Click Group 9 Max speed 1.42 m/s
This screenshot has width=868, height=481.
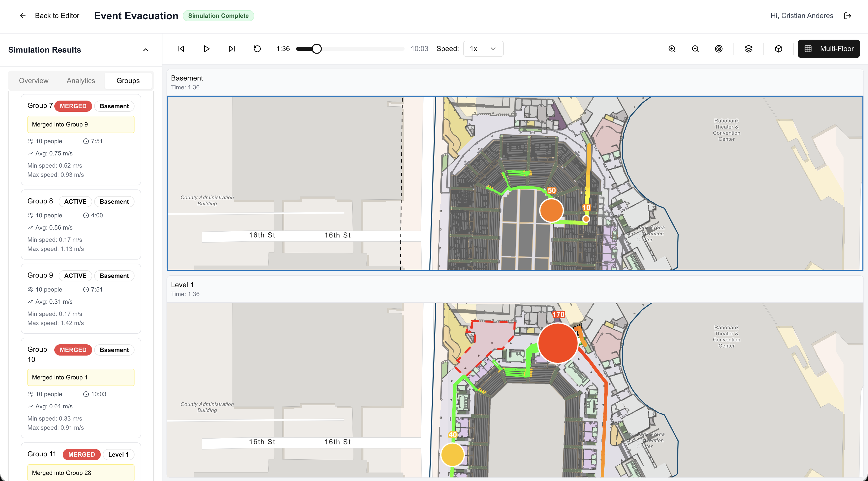[56, 323]
